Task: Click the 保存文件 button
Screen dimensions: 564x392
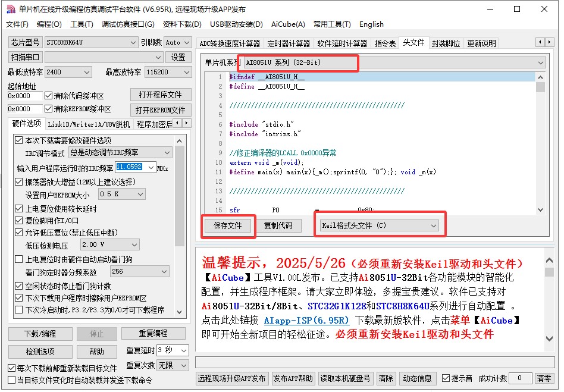Action: pyautogui.click(x=228, y=225)
